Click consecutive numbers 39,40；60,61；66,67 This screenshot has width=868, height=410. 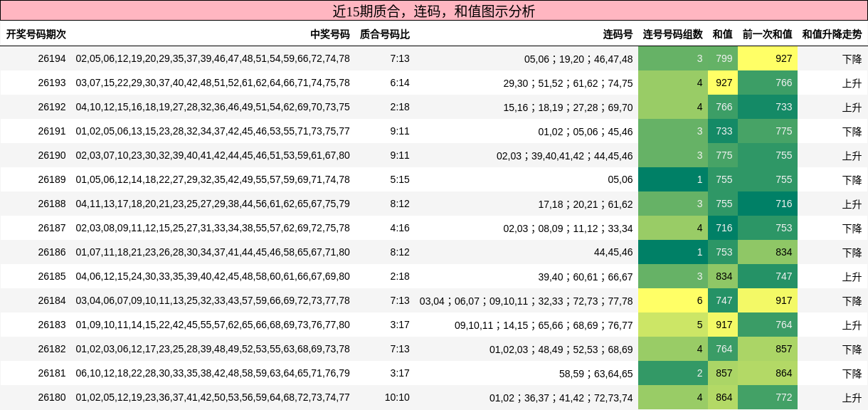click(586, 276)
